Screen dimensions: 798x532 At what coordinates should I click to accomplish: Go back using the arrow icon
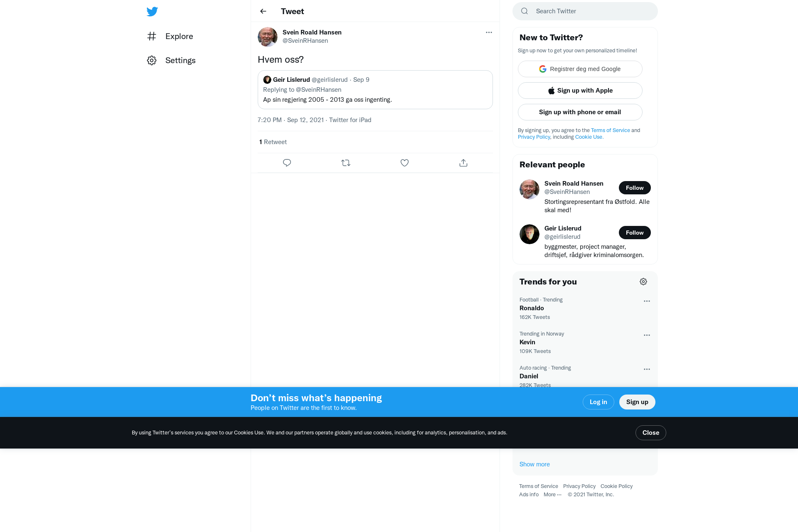pyautogui.click(x=263, y=11)
